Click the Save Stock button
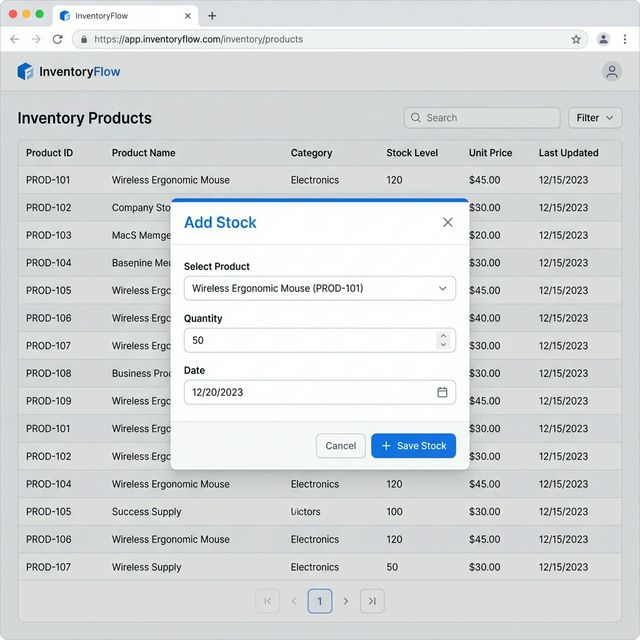 click(x=413, y=446)
